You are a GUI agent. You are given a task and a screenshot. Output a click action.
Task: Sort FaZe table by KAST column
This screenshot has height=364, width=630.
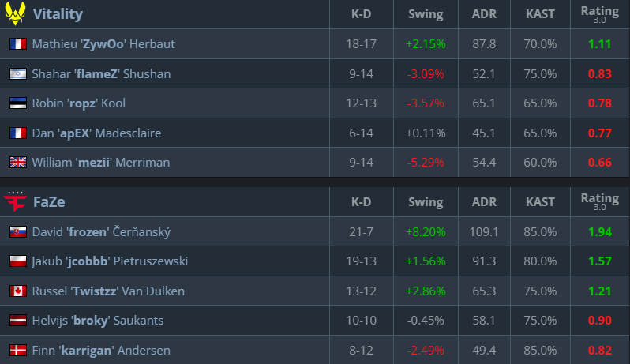[x=541, y=202]
